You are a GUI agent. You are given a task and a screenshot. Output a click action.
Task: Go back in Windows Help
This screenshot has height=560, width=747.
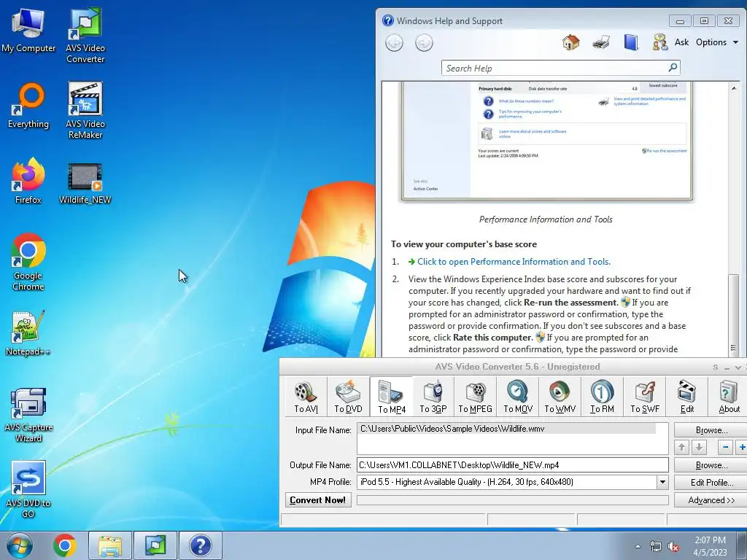click(394, 43)
